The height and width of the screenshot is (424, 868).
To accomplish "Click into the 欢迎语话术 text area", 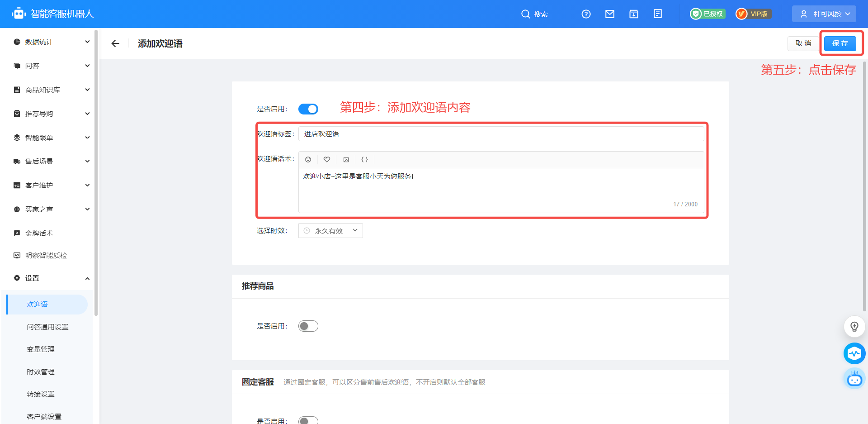I will tap(501, 190).
